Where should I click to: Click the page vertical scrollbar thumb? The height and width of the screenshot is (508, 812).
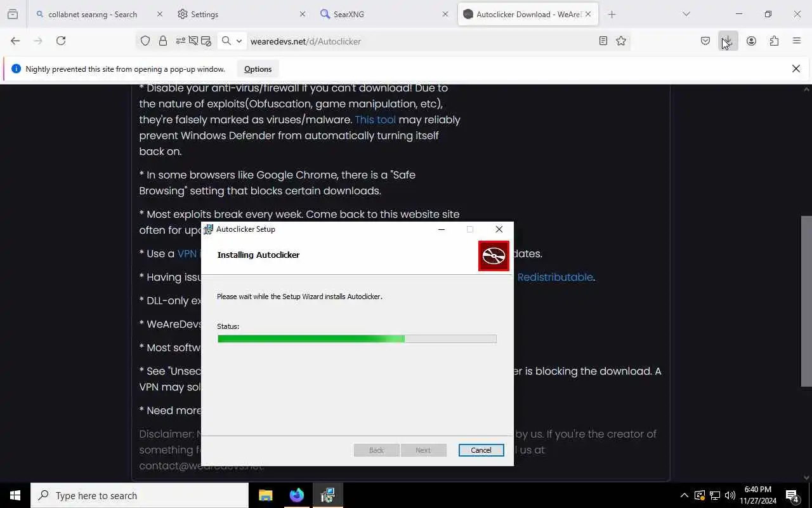[x=806, y=301]
